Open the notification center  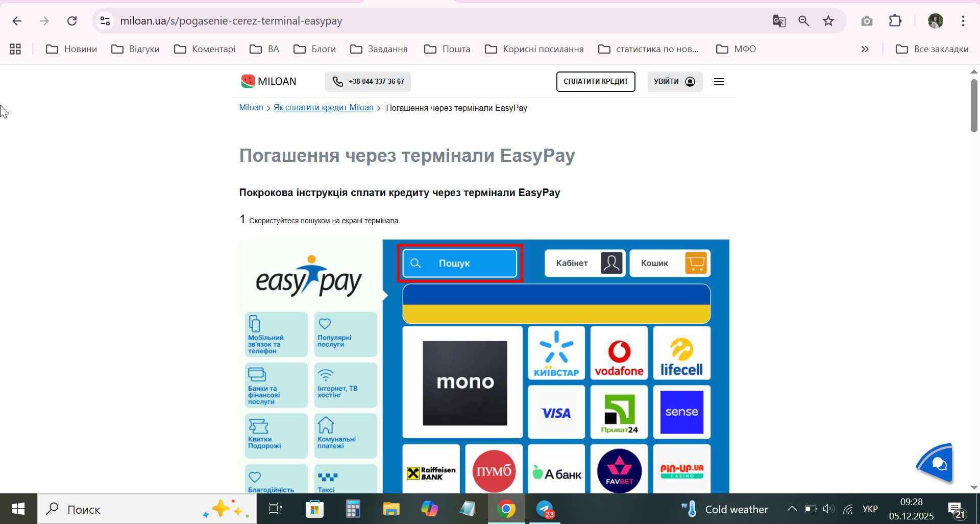pyautogui.click(x=957, y=510)
